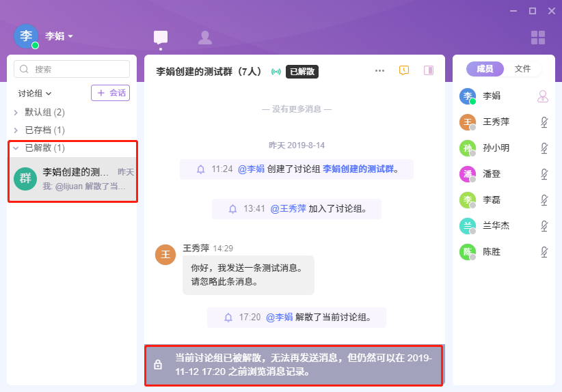Viewport: 562px width, 392px height.
Task: Open the 李娟 user status dropdown
Action: (59, 36)
